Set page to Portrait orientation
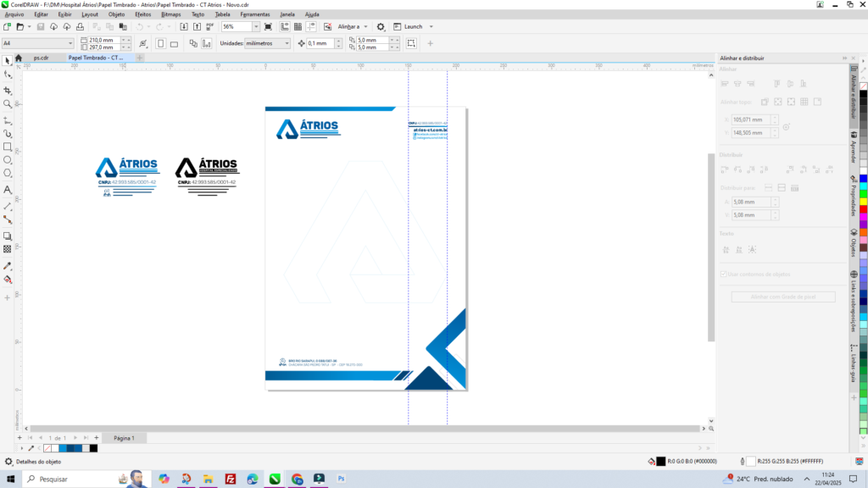Viewport: 868px width, 488px height. coord(160,43)
